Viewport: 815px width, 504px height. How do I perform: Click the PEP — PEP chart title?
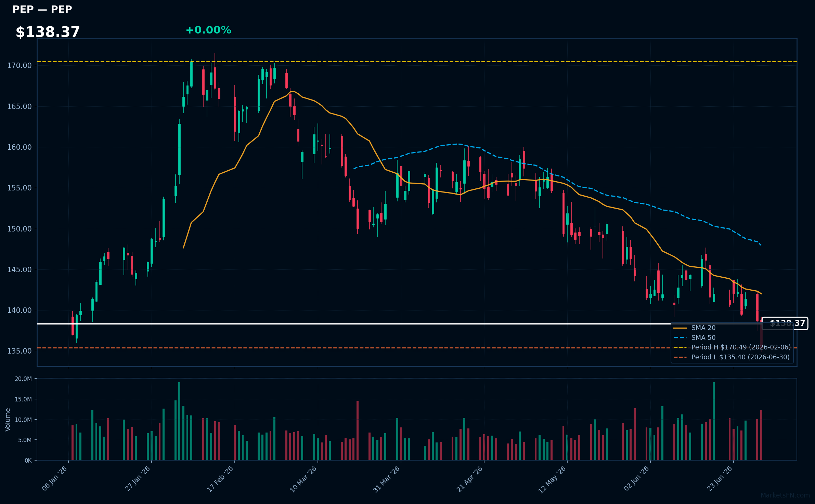coord(42,10)
